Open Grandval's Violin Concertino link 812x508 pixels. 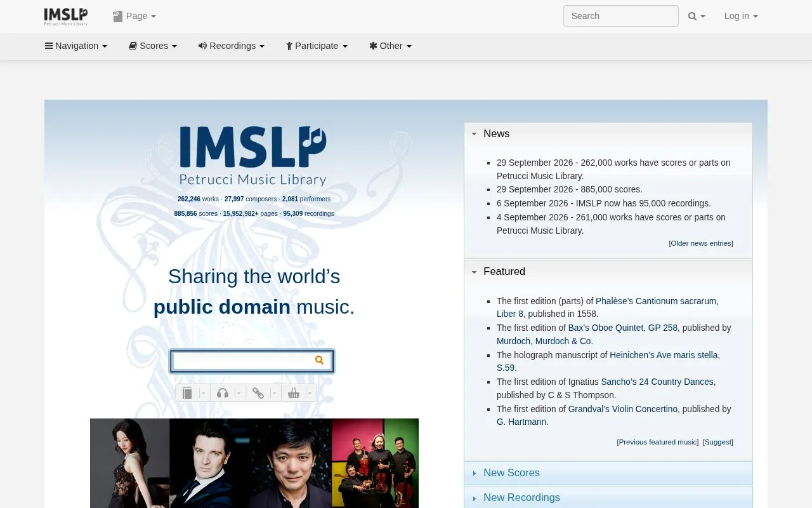coord(623,410)
